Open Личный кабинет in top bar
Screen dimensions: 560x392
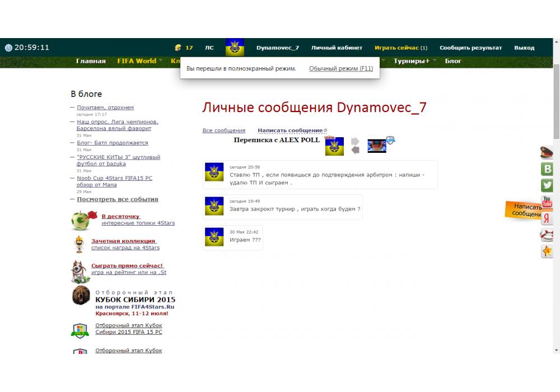coord(337,48)
